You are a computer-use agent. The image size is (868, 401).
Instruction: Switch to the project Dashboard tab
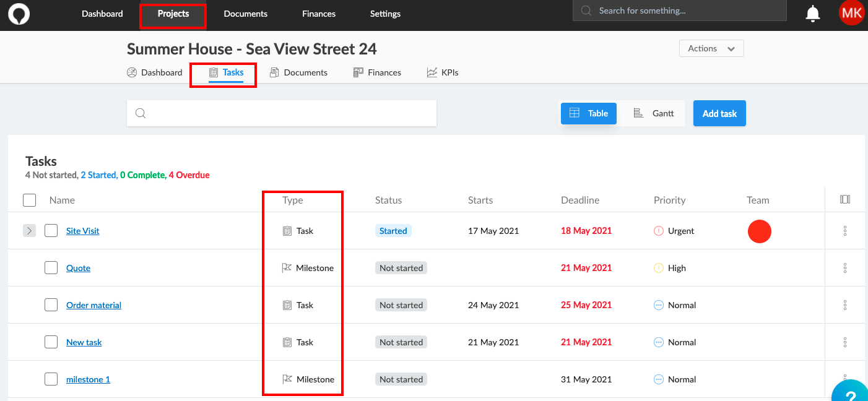[155, 72]
